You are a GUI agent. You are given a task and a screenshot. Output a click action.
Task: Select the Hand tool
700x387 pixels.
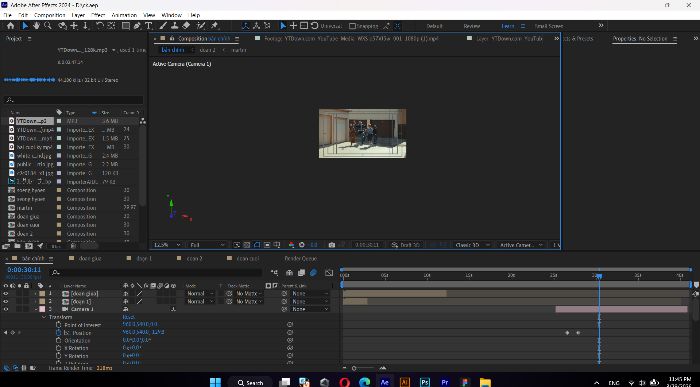(36, 26)
